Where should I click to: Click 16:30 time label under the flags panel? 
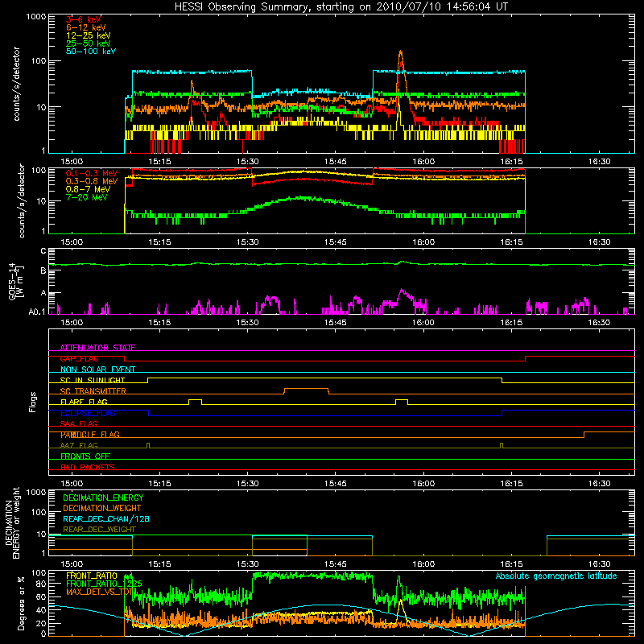tap(599, 484)
